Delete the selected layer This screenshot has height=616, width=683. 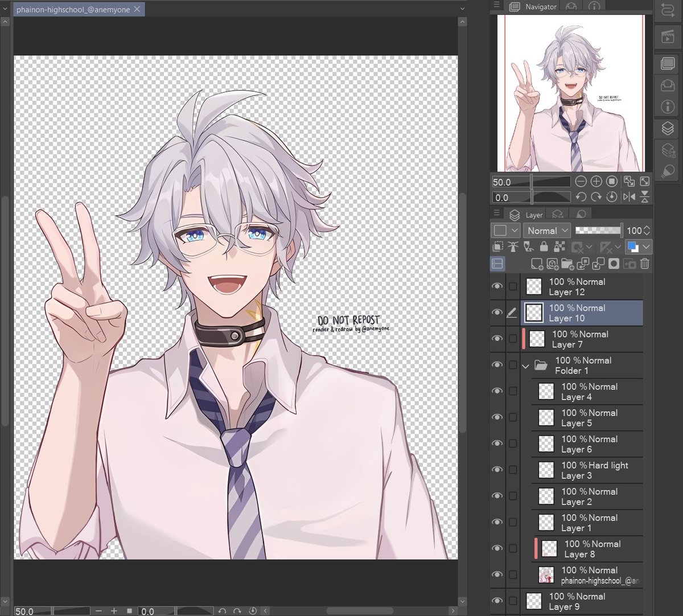coord(644,264)
